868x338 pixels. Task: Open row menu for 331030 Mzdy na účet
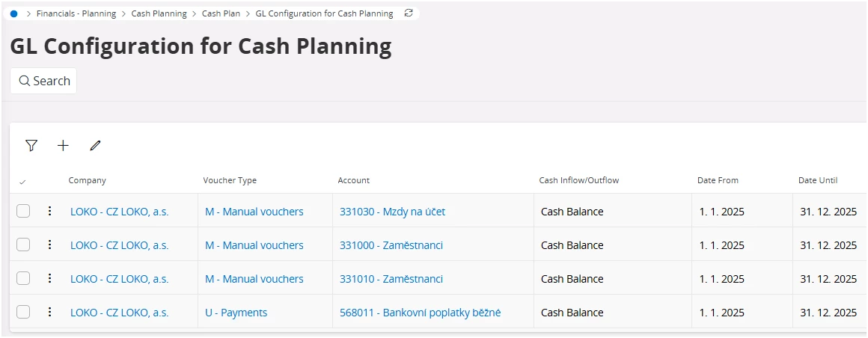50,211
